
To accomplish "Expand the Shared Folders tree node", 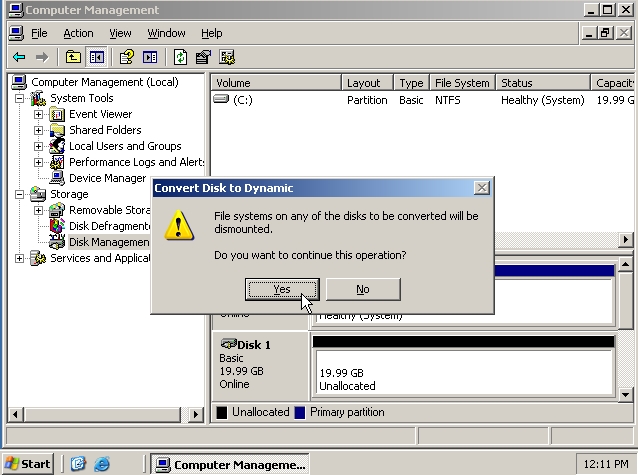I will pyautogui.click(x=38, y=130).
